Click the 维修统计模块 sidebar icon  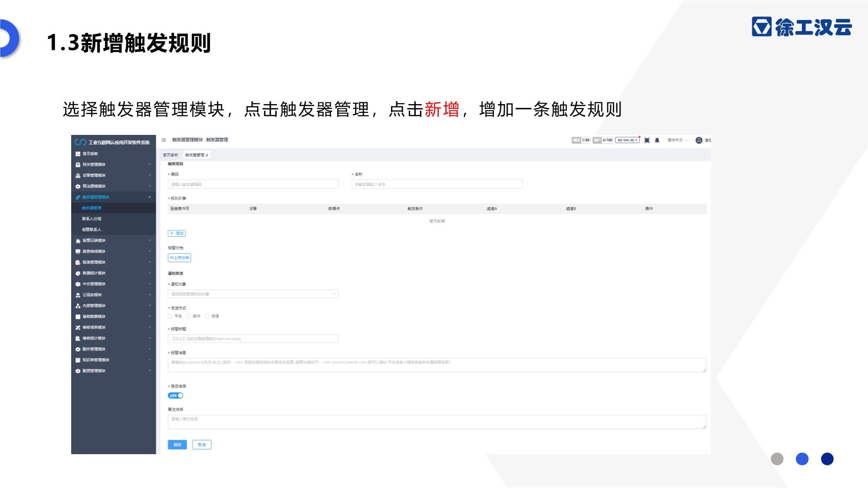tap(78, 338)
